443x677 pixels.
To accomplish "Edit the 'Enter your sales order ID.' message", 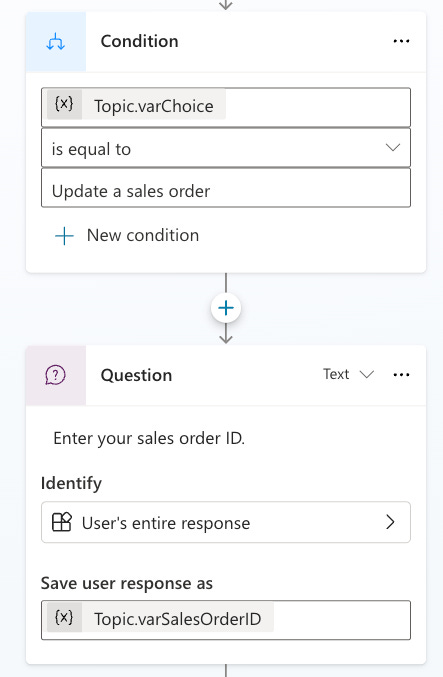I will (x=149, y=438).
